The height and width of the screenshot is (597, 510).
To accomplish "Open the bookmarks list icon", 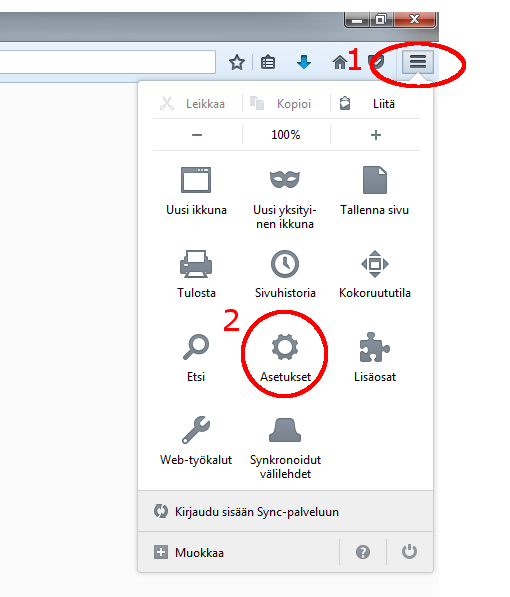I will coord(268,62).
